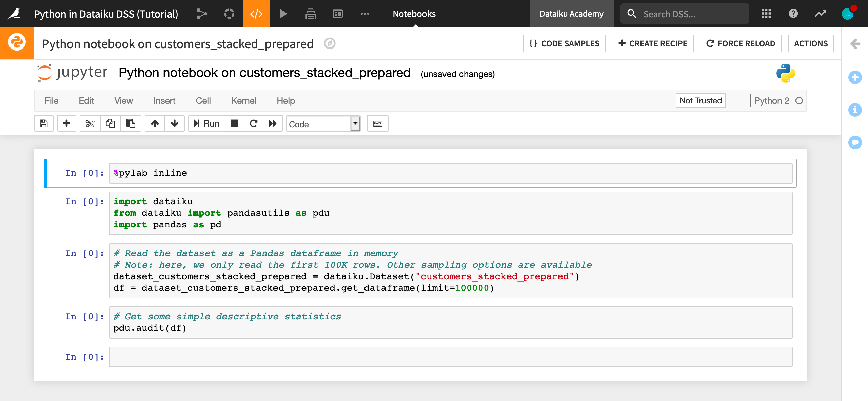
Task: Click the Run button
Action: tap(206, 123)
